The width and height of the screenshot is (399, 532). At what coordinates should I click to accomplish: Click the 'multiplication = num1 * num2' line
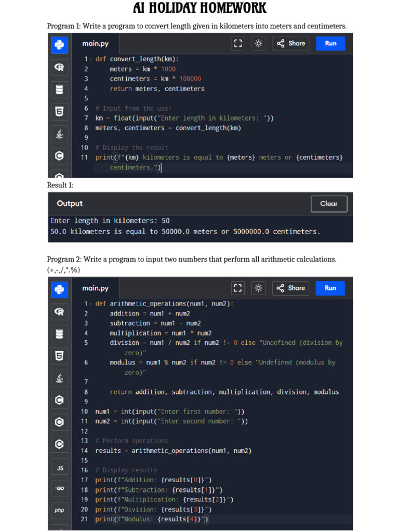(161, 333)
